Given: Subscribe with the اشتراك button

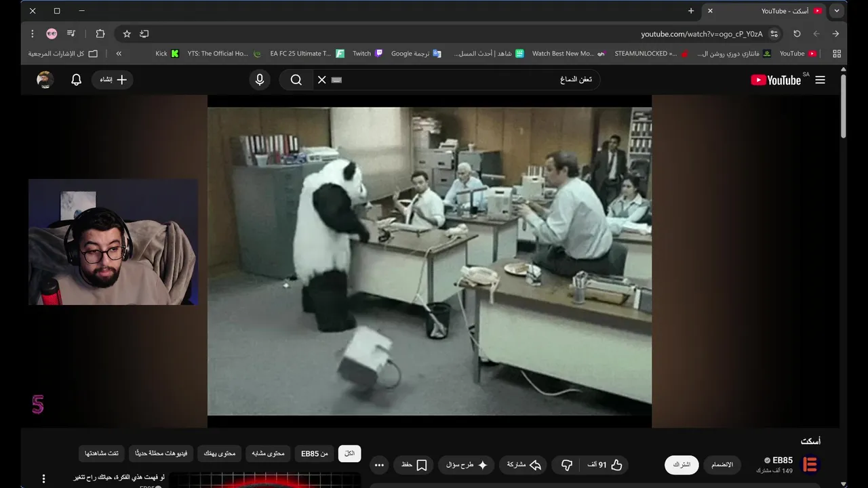Looking at the screenshot, I should 682,465.
